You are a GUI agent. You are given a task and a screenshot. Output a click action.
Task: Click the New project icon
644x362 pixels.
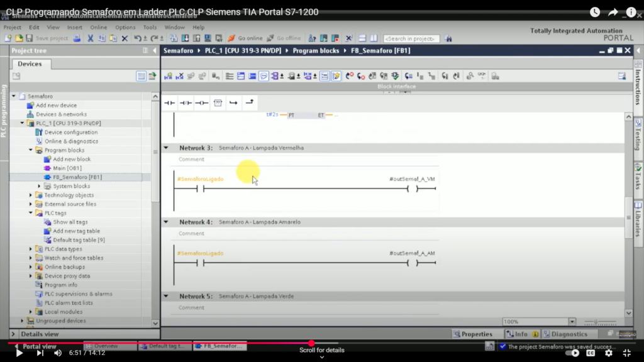click(8, 38)
